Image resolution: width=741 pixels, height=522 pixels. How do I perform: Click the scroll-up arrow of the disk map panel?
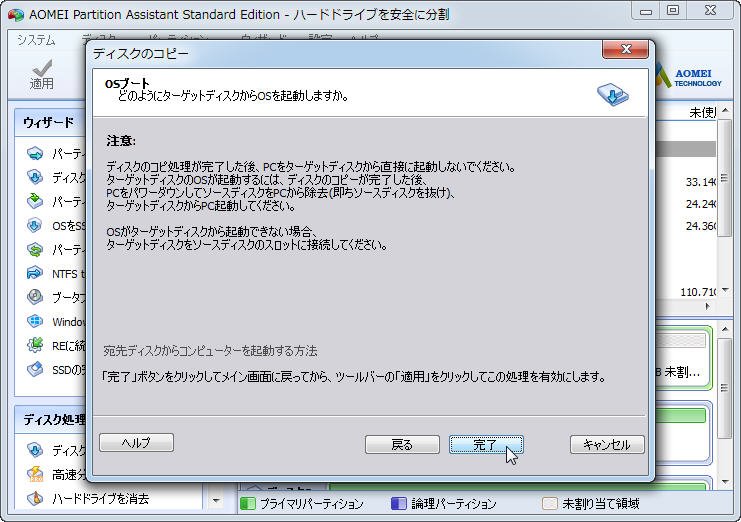click(725, 329)
